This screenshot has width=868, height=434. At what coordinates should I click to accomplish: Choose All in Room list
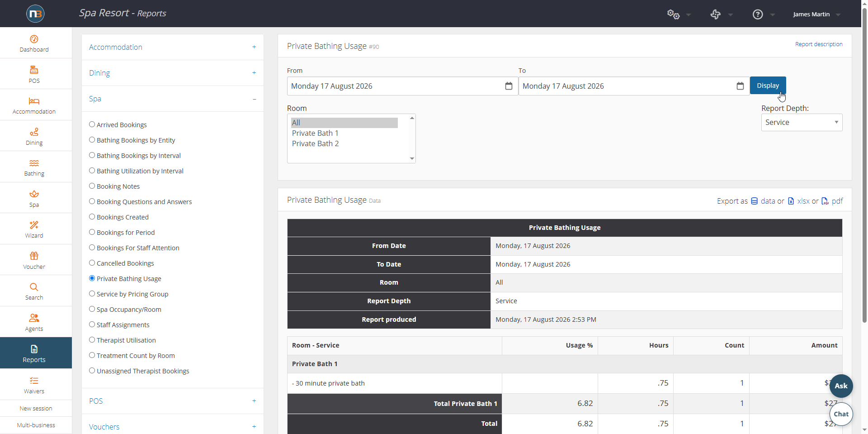[344, 123]
